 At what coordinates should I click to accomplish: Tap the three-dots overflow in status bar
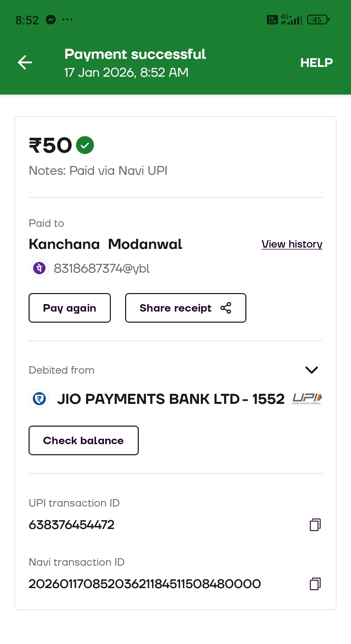[x=67, y=20]
